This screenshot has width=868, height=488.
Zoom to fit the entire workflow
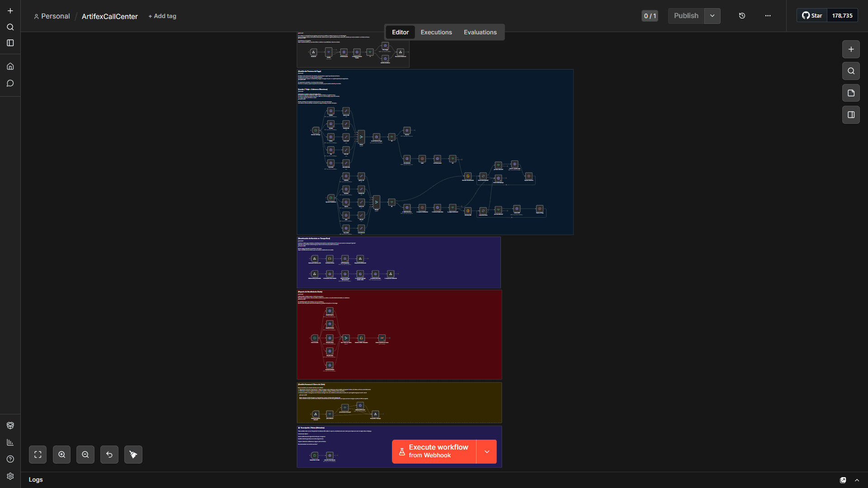(x=38, y=455)
